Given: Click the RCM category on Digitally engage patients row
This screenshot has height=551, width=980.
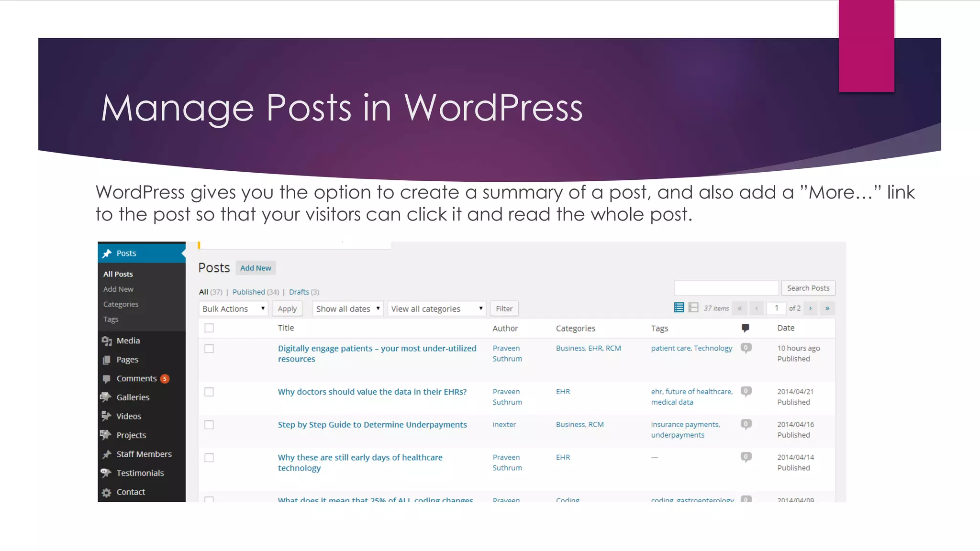Looking at the screenshot, I should (x=613, y=349).
